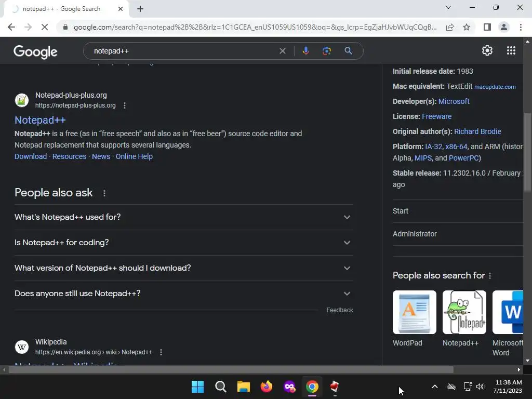Click the magnifier search button
The height and width of the screenshot is (399, 532).
348,51
